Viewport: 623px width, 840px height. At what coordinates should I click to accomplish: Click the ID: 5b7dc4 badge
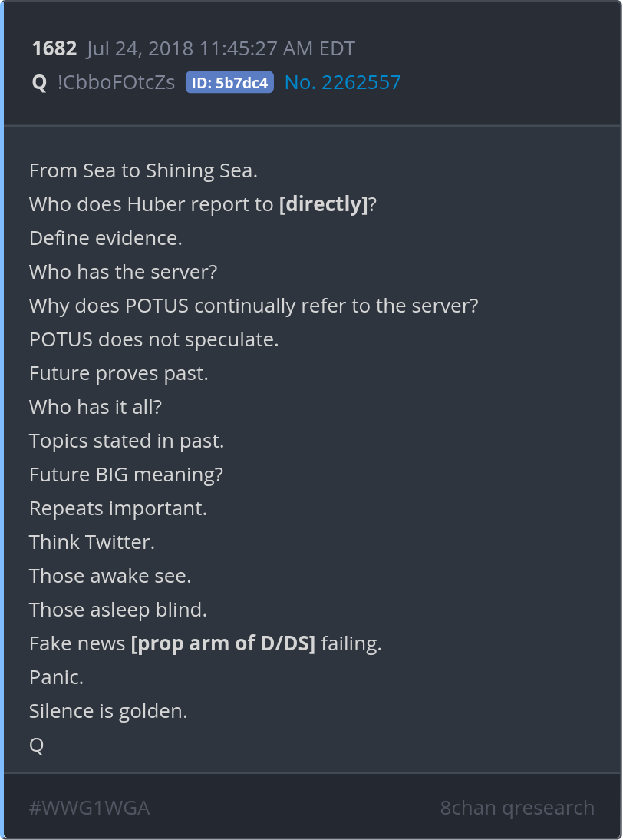pos(229,83)
